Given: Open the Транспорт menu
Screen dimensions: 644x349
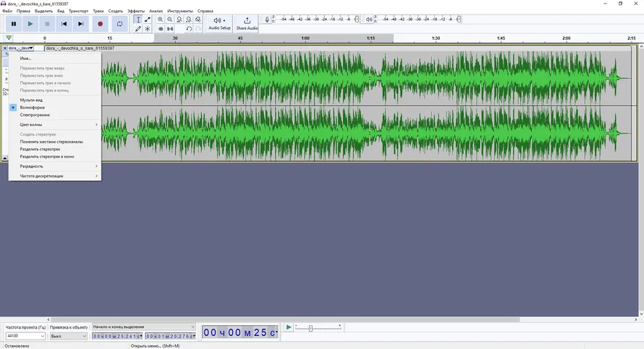Looking at the screenshot, I should (78, 11).
